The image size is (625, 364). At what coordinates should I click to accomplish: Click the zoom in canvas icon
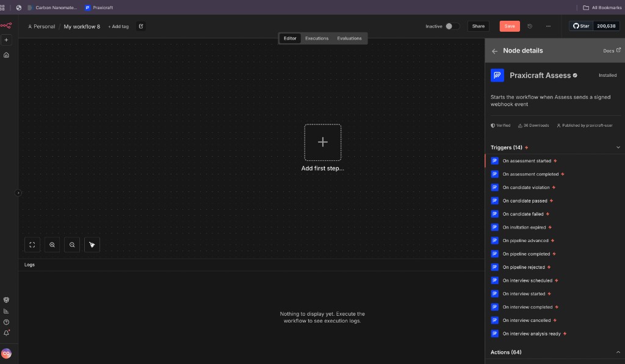point(52,245)
